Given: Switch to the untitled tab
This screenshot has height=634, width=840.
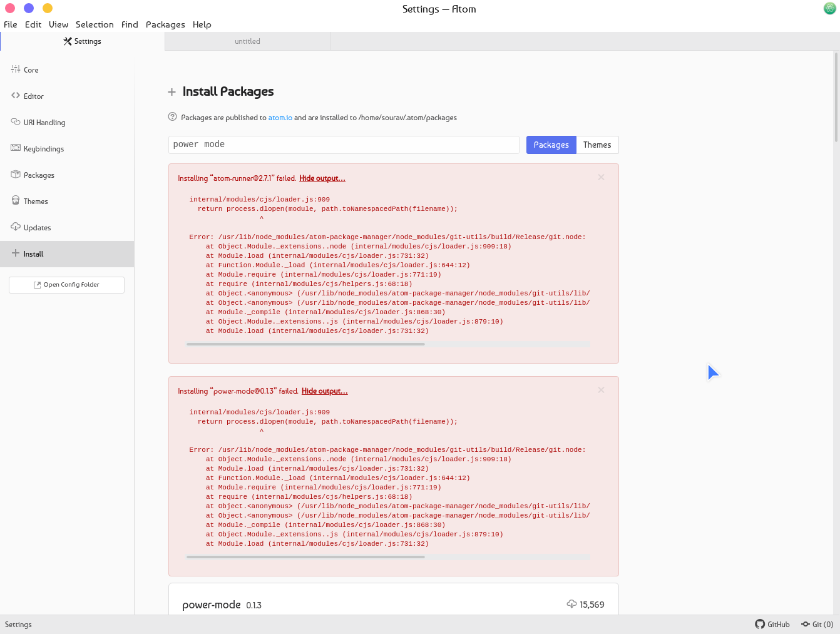Looking at the screenshot, I should point(247,41).
